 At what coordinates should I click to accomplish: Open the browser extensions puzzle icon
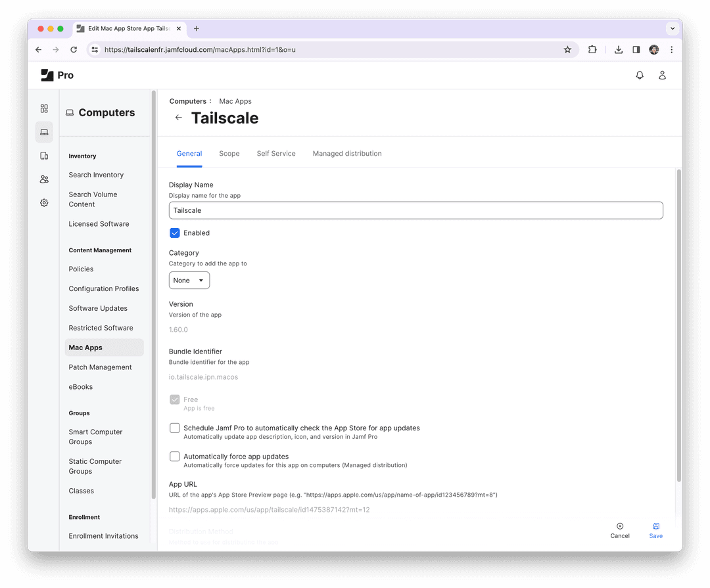point(592,49)
